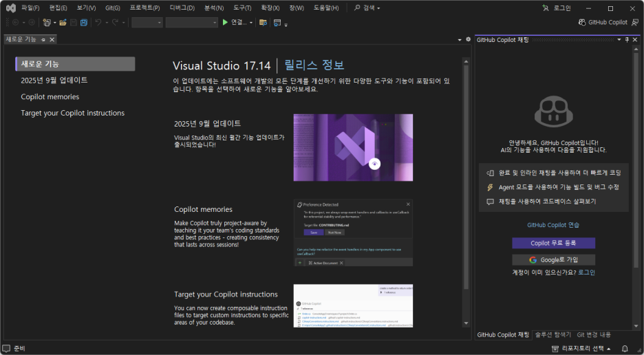
Task: Click the release notes vertical scrollbar thumb
Action: point(466,177)
